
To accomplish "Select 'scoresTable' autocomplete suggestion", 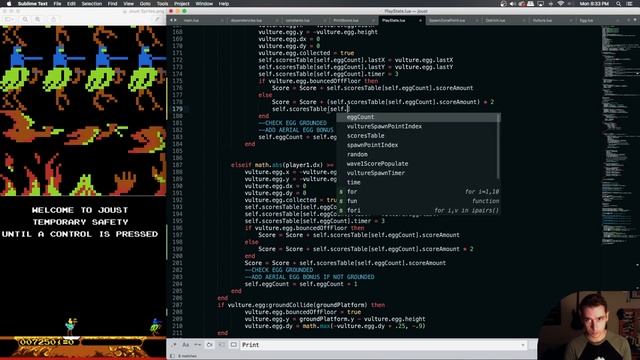I will pos(417,136).
